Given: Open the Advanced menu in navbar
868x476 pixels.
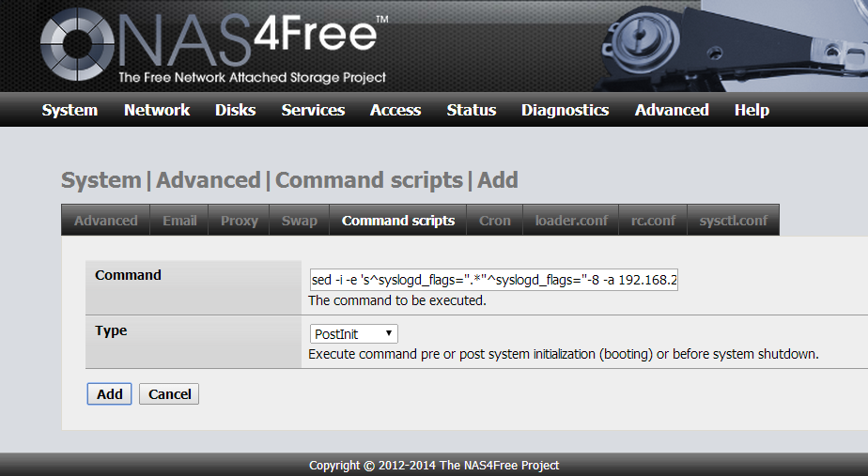Looking at the screenshot, I should [672, 110].
